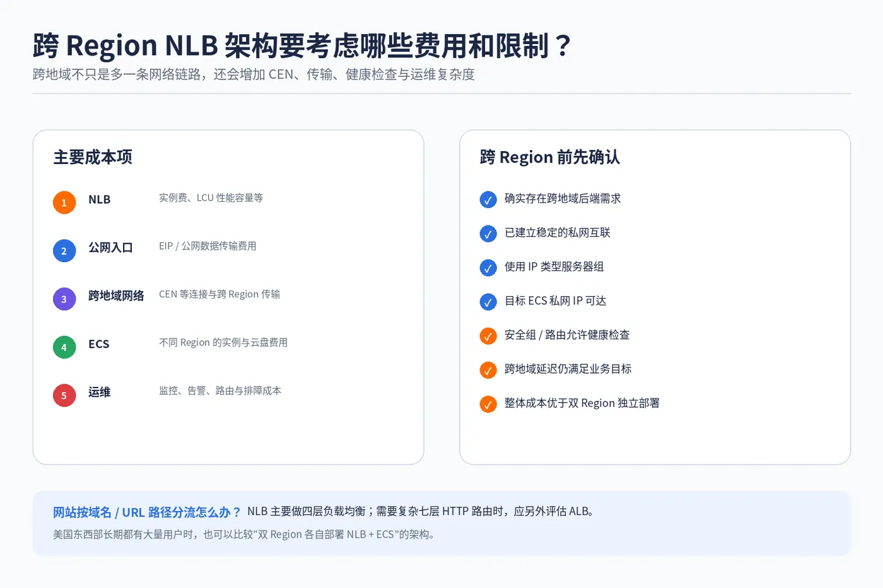The height and width of the screenshot is (588, 883).
Task: Click the sentence starting with NLB 主要做四层负载均衡
Action: [x=421, y=512]
